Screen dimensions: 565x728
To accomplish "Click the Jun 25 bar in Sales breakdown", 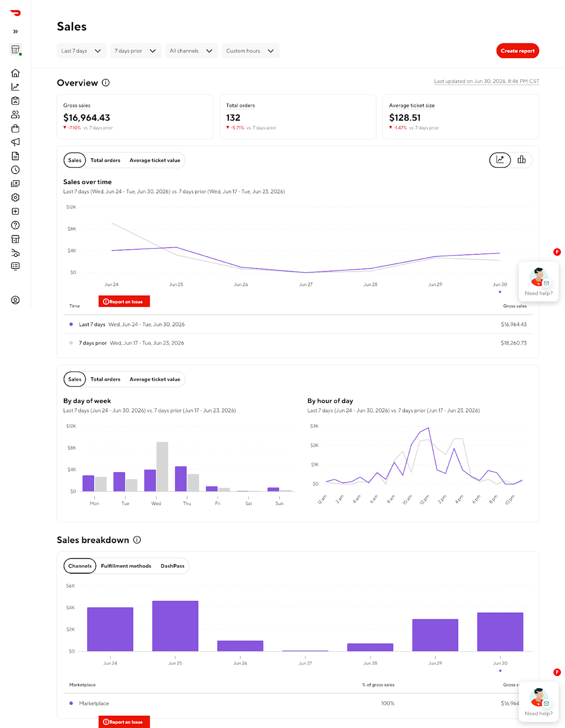I will [x=175, y=626].
